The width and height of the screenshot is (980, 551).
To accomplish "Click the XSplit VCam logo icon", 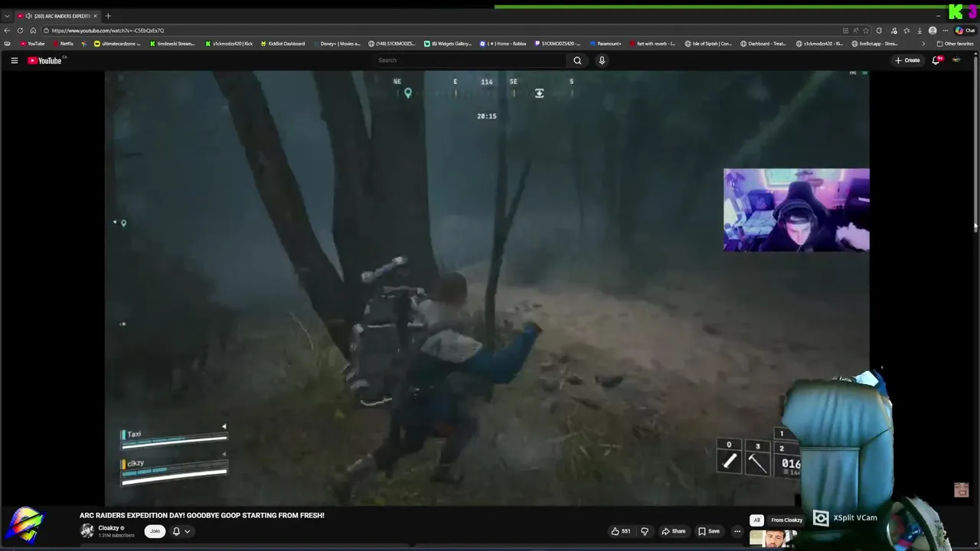I will coord(821,518).
